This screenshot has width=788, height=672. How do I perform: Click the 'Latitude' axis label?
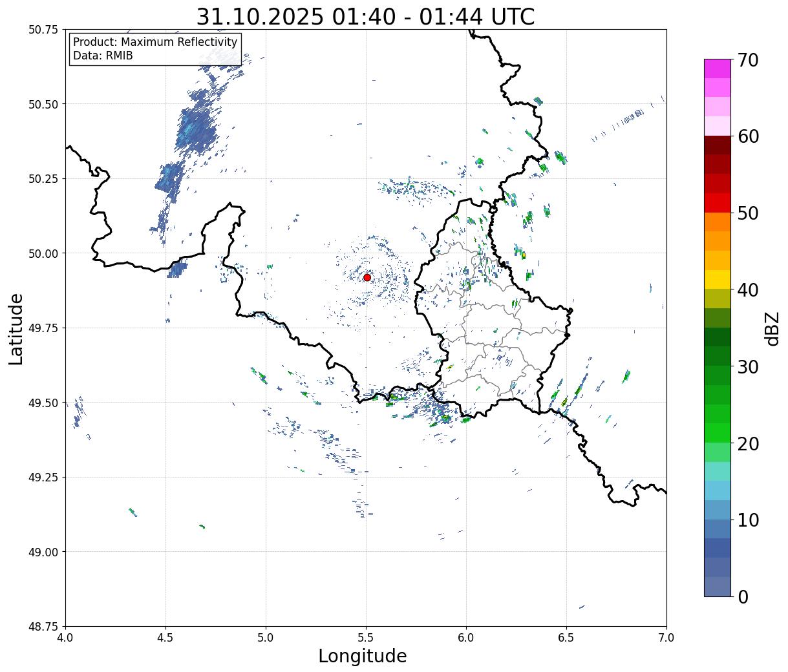pyautogui.click(x=16, y=328)
